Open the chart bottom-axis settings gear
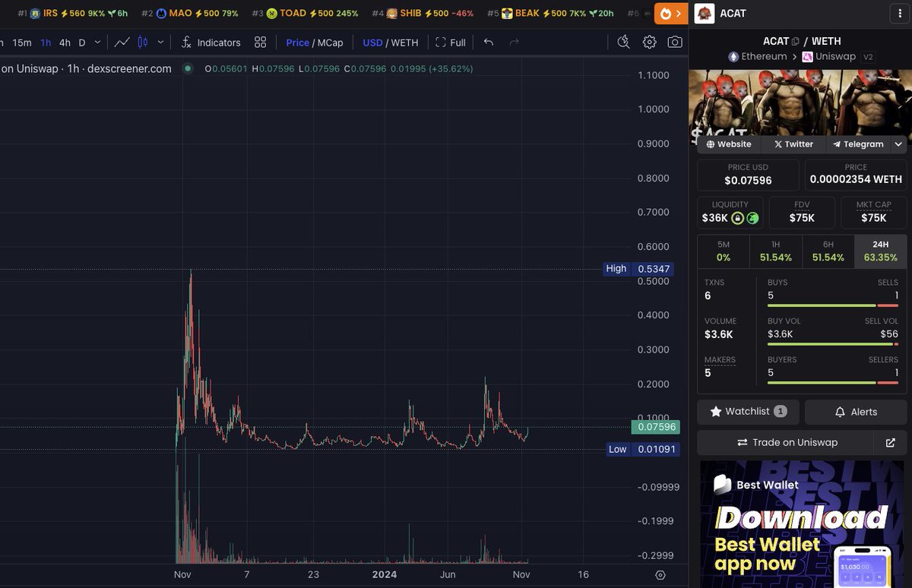Screen dimensions: 912x588 660,575
